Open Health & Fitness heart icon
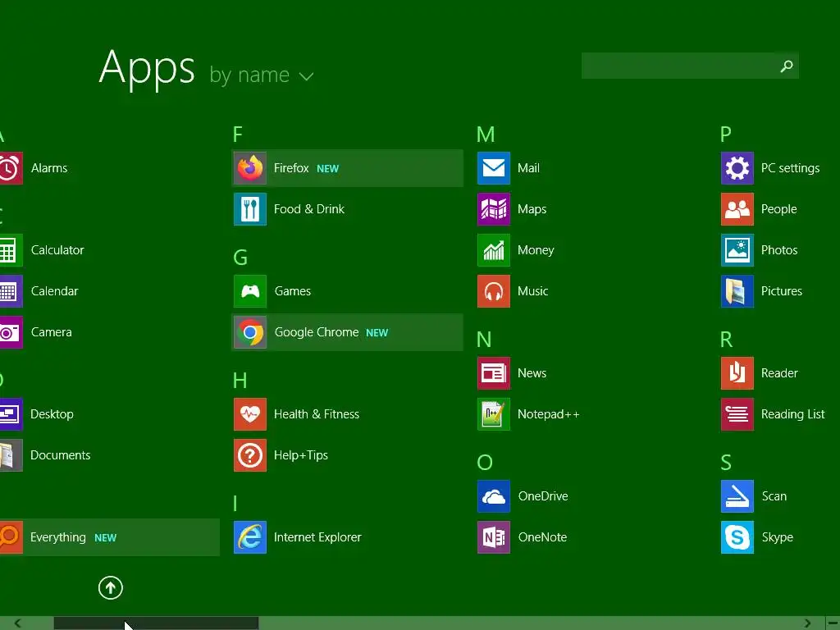 click(x=250, y=414)
